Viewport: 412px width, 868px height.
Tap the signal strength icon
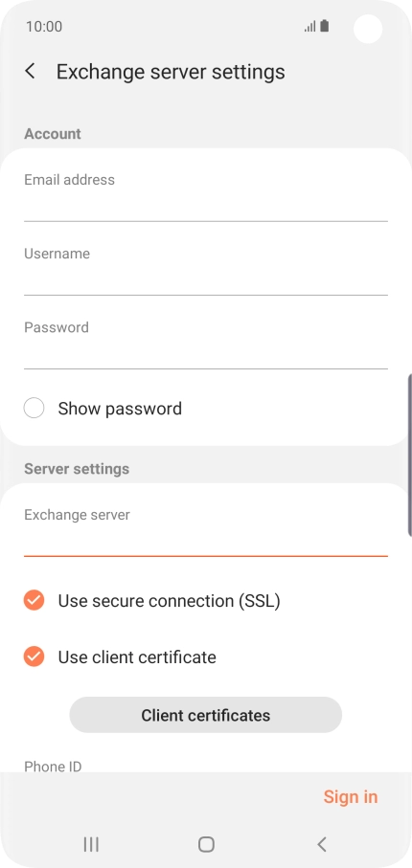(309, 26)
